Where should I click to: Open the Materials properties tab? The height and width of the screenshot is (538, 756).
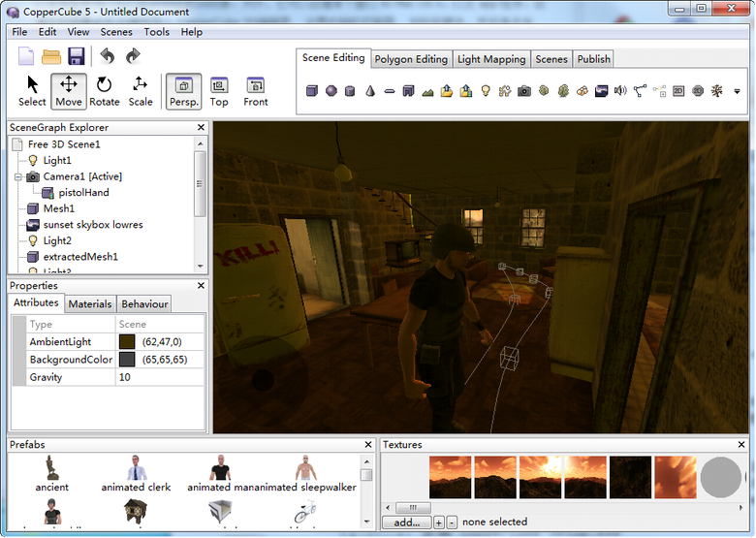(x=90, y=304)
